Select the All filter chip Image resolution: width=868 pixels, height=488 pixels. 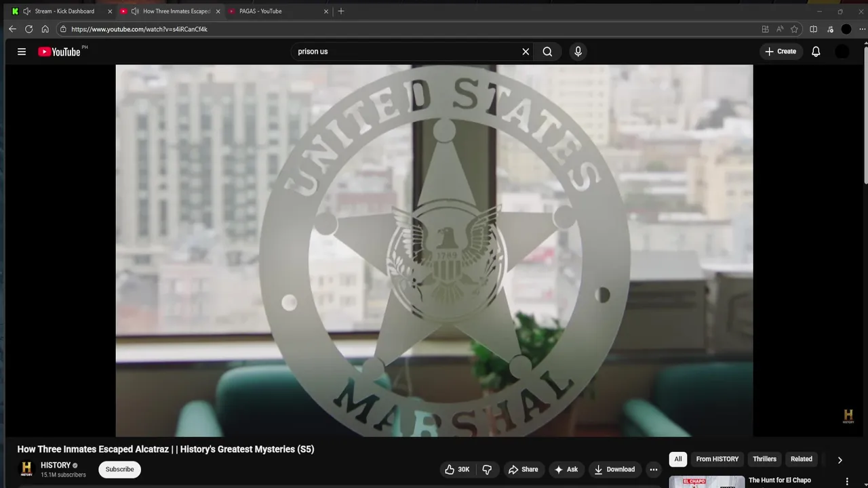coord(677,459)
